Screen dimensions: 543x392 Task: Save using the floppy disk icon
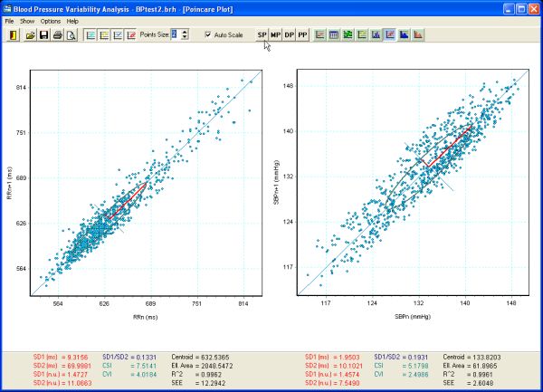coord(43,35)
